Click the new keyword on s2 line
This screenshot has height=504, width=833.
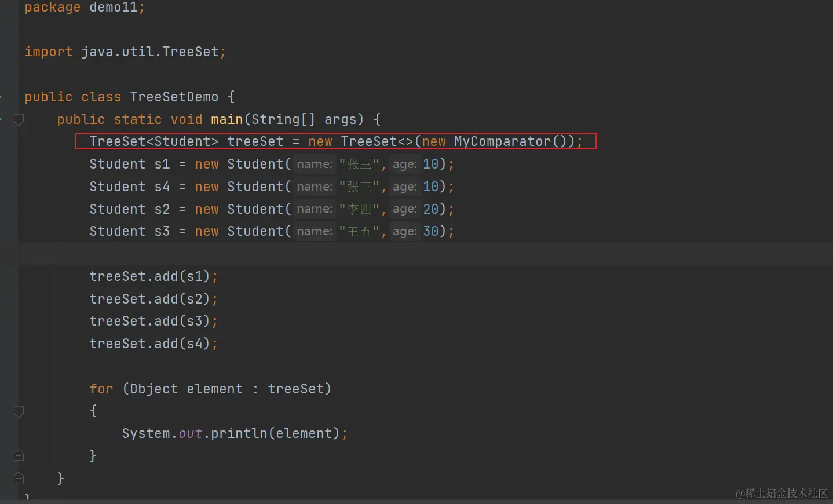pos(207,209)
